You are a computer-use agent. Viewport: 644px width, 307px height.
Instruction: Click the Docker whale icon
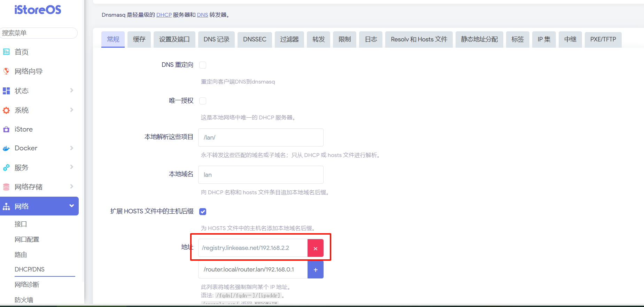coord(6,148)
